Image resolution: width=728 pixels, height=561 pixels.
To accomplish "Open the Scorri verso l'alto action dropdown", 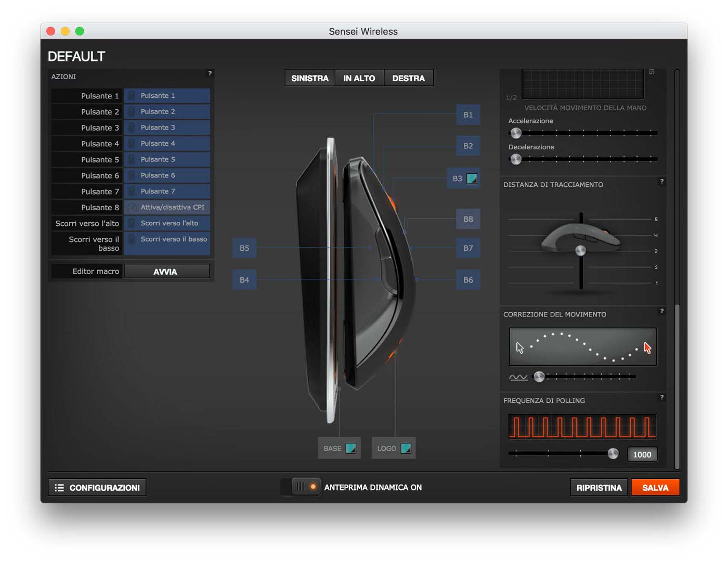I will pyautogui.click(x=167, y=223).
